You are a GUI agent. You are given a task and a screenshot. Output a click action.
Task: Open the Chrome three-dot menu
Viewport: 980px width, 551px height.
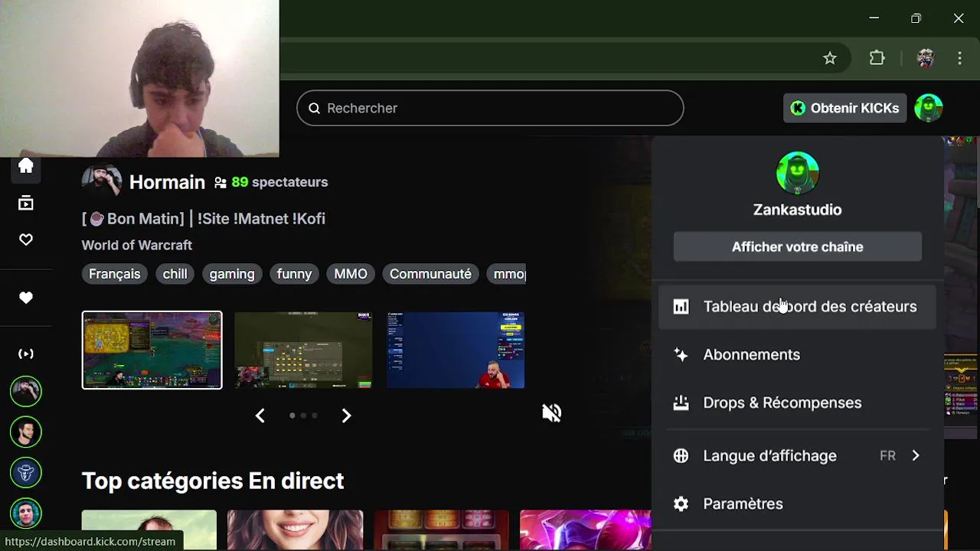point(960,58)
